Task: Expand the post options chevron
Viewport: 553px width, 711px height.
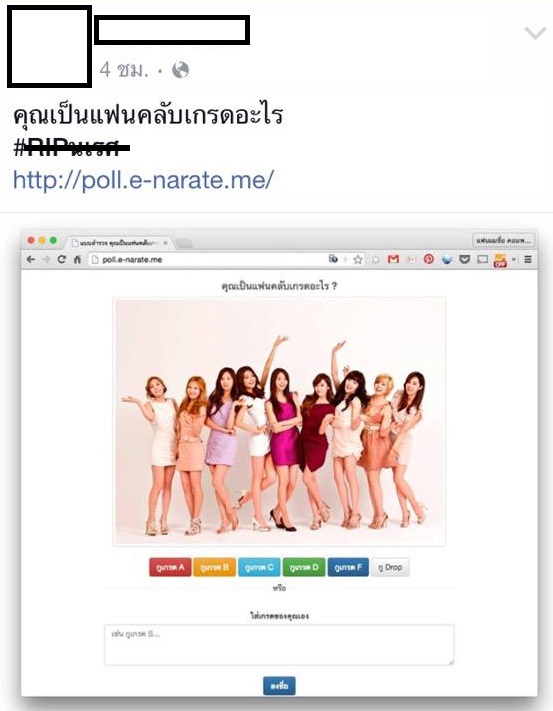Action: coord(535,33)
